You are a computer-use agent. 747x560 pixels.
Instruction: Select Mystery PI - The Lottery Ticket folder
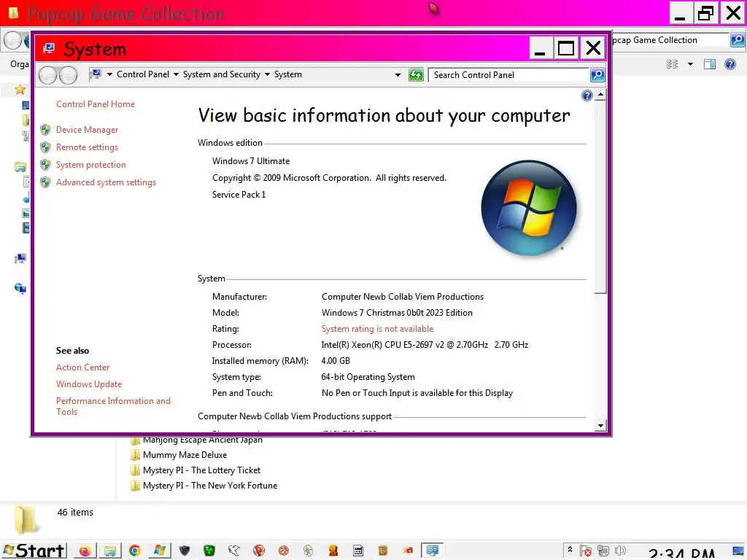(196, 470)
